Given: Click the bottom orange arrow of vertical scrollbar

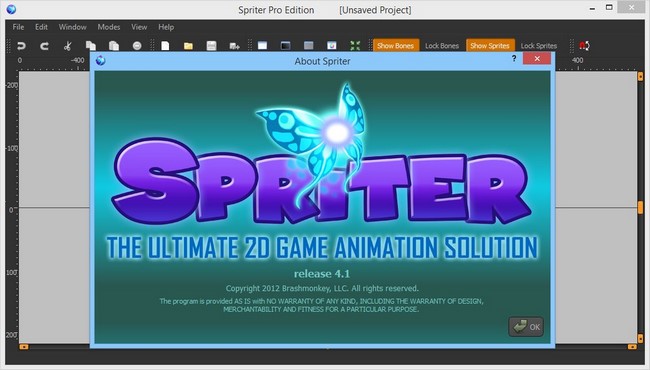Looking at the screenshot, I should pos(640,338).
